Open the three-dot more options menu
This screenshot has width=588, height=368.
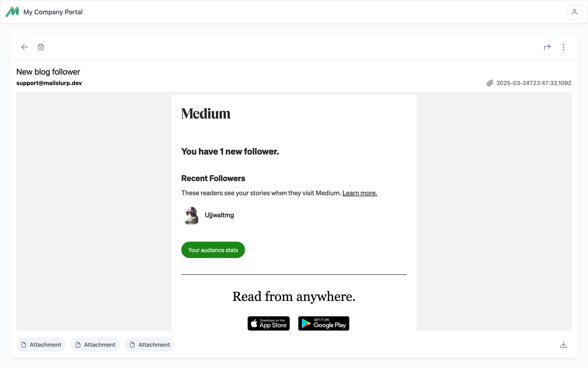[563, 47]
